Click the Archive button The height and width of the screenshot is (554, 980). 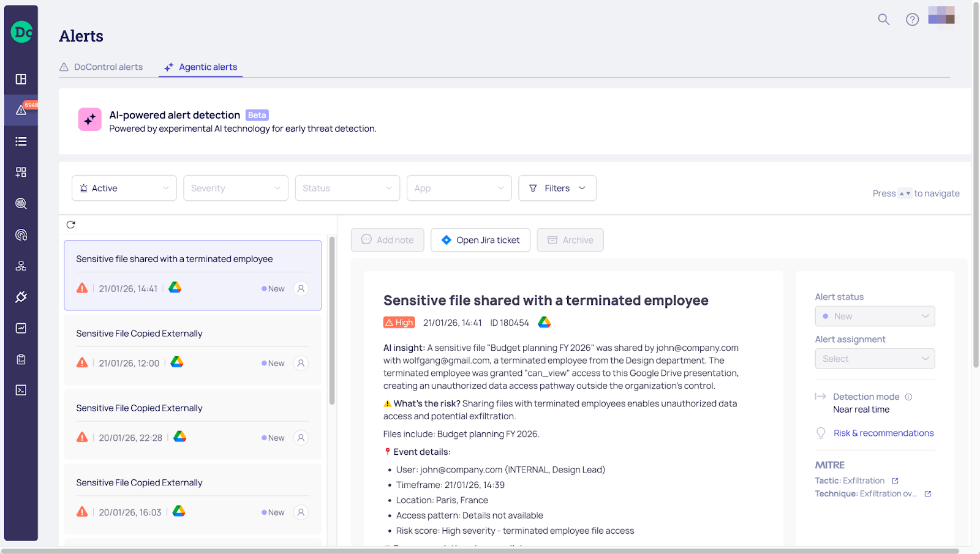[x=570, y=240]
